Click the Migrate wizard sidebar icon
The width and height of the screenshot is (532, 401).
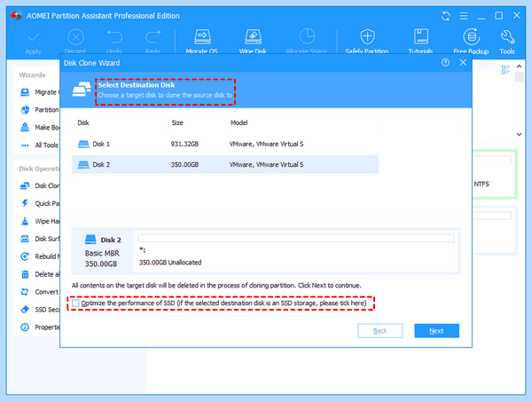coord(25,92)
